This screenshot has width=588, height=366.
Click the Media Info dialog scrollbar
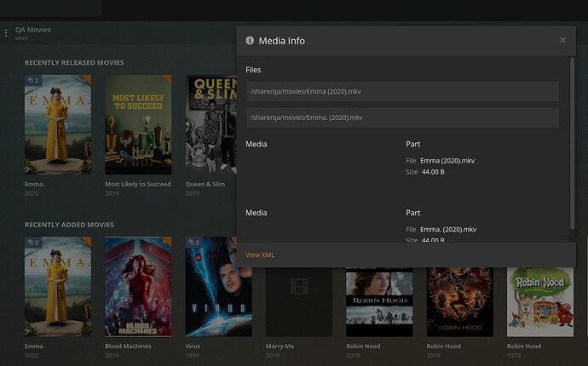572,143
